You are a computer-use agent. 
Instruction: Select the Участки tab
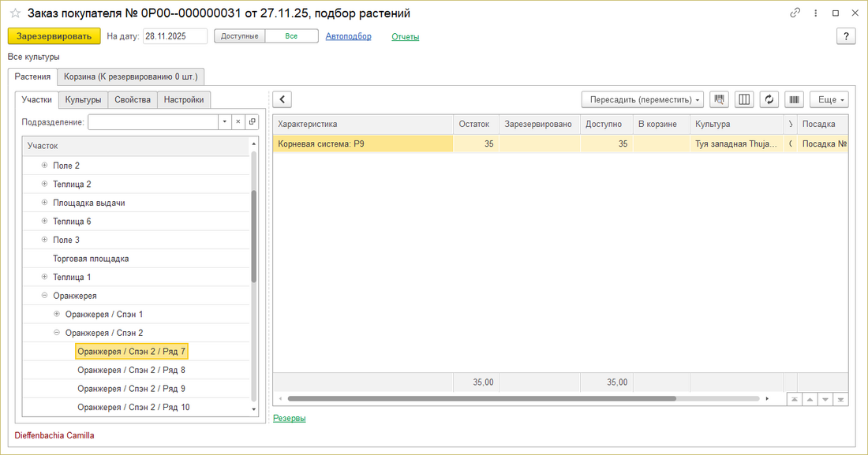point(36,99)
